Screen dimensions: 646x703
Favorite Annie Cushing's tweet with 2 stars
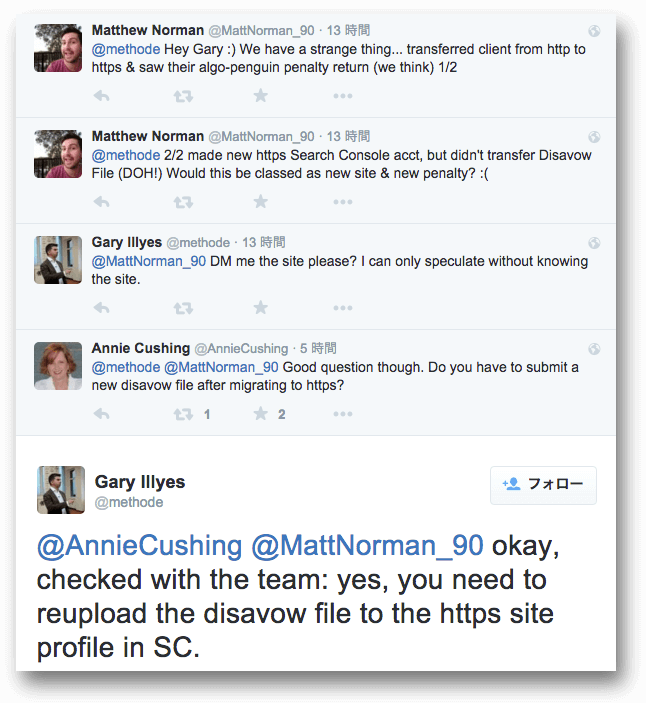[260, 414]
